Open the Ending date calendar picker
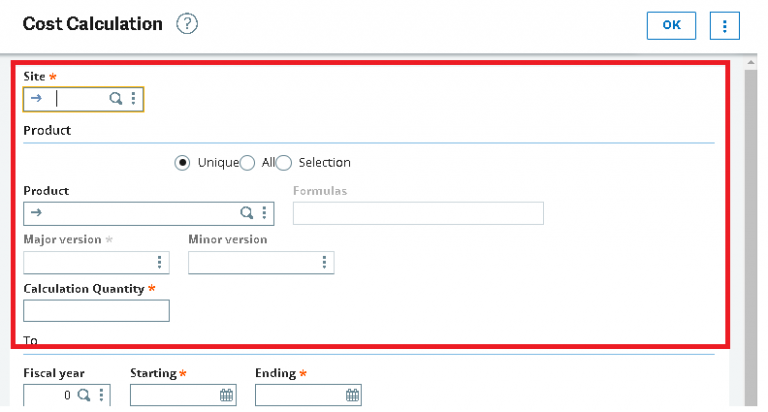Image resolution: width=768 pixels, height=412 pixels. point(352,395)
